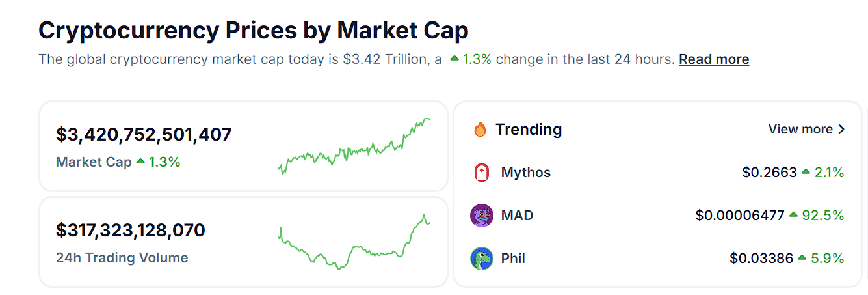Click the green arrow beside Market Cap 1.3%
The width and height of the screenshot is (868, 295).
[x=140, y=162]
